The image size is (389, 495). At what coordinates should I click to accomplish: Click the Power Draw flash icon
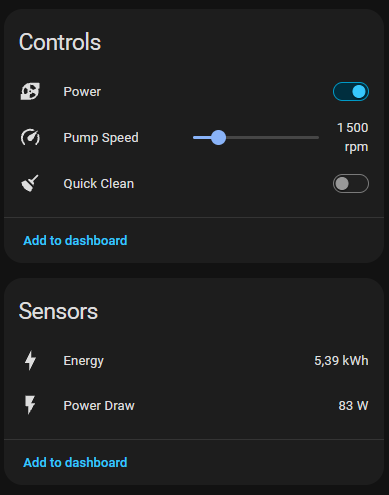point(30,405)
